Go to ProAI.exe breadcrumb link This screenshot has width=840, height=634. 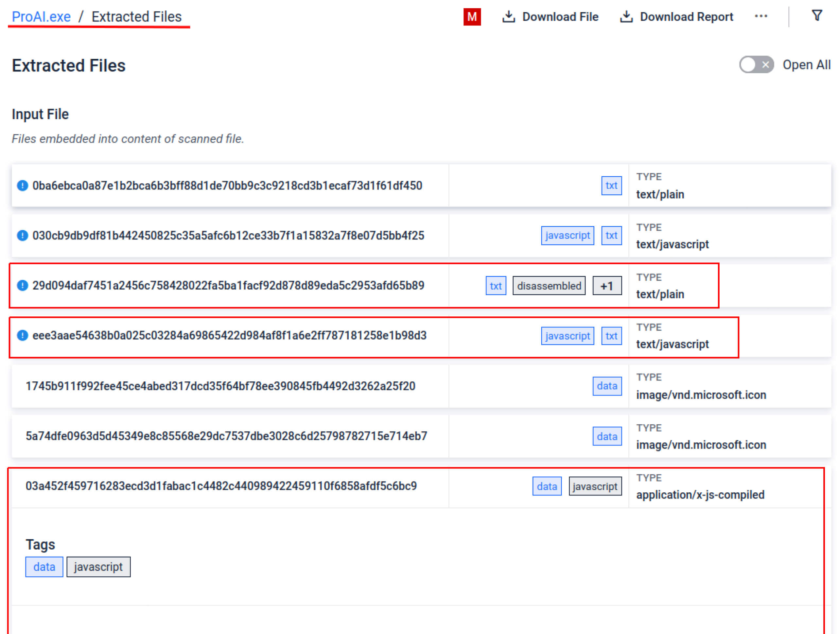point(41,17)
